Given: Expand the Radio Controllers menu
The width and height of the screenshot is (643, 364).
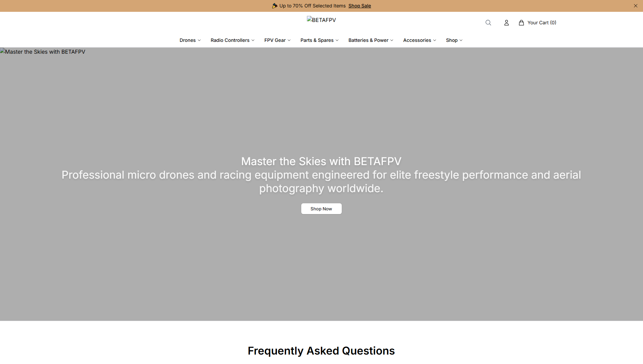Looking at the screenshot, I should pos(232,40).
